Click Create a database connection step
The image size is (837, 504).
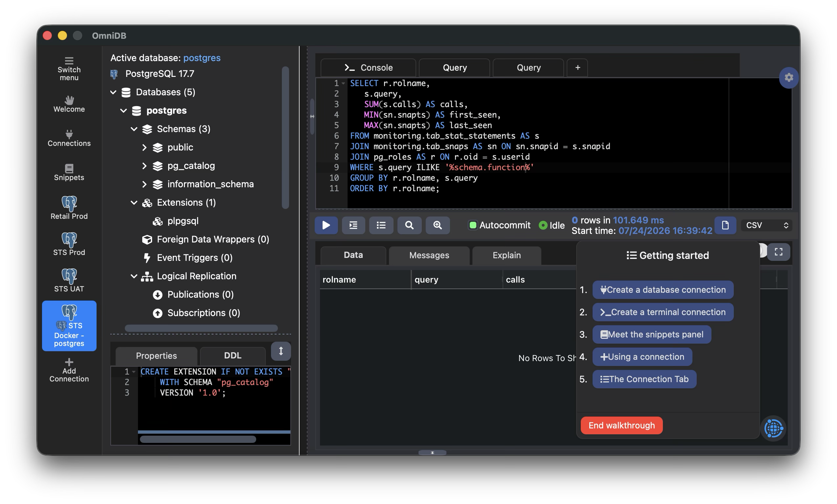[663, 289]
